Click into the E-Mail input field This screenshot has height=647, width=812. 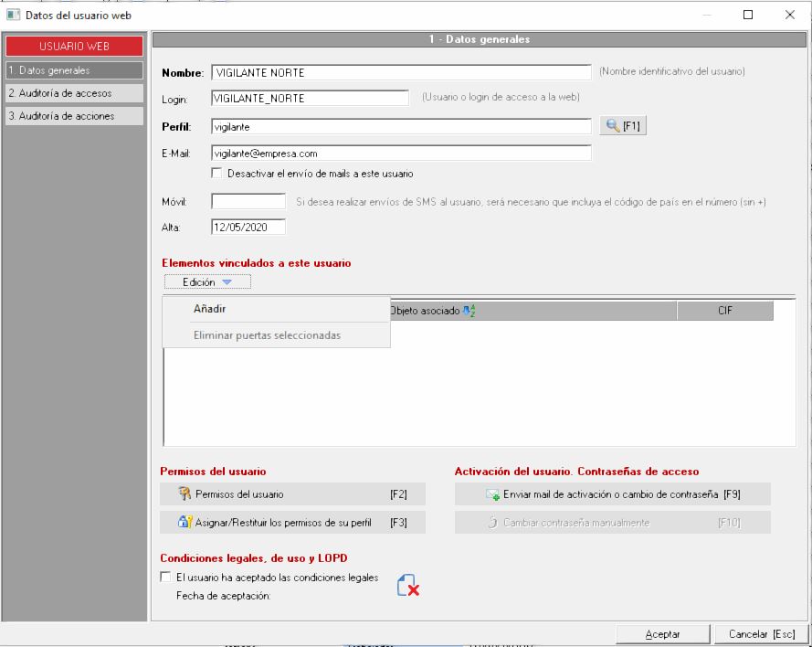point(401,154)
